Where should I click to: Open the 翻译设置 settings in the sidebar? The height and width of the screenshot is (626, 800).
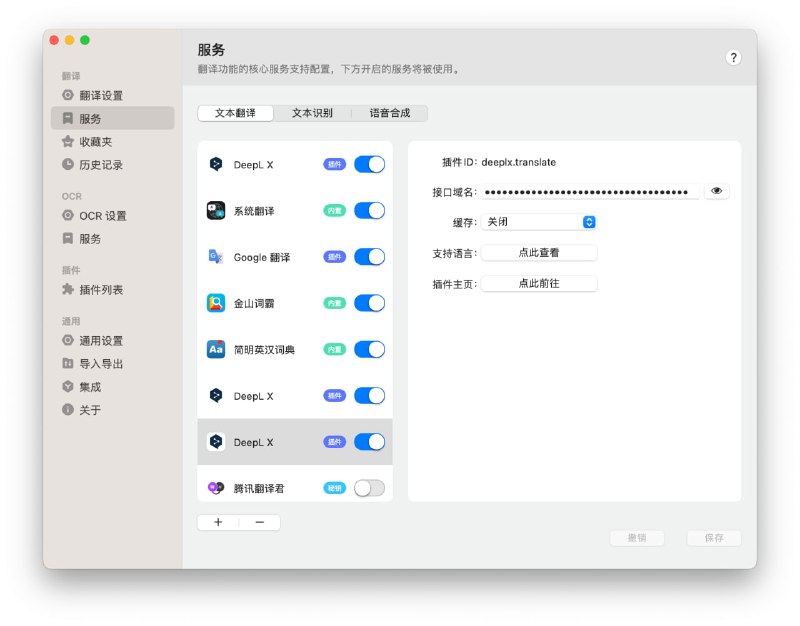95,95
